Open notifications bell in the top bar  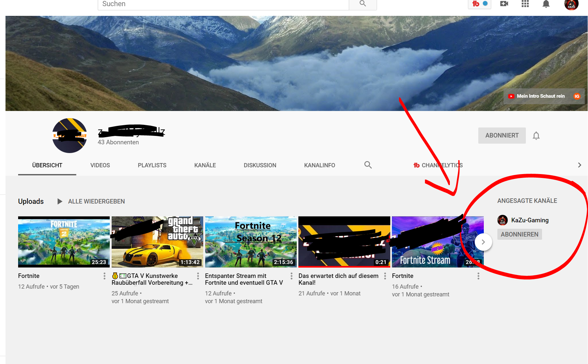[546, 4]
